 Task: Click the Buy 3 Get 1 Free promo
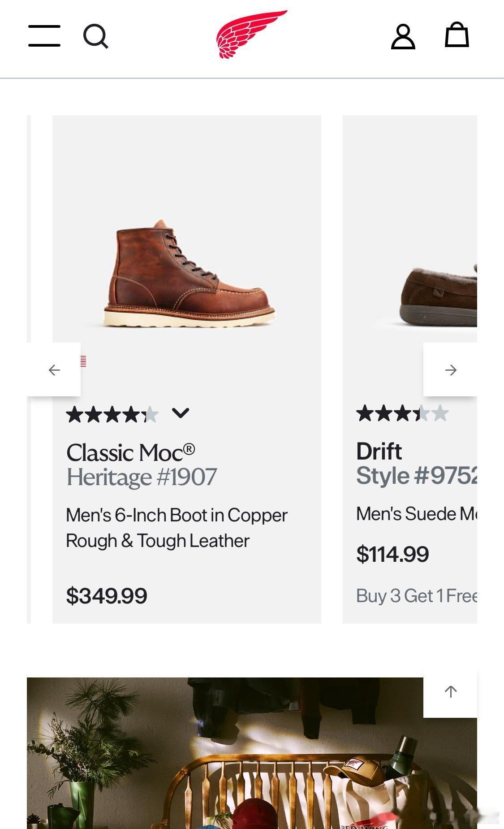coord(417,596)
